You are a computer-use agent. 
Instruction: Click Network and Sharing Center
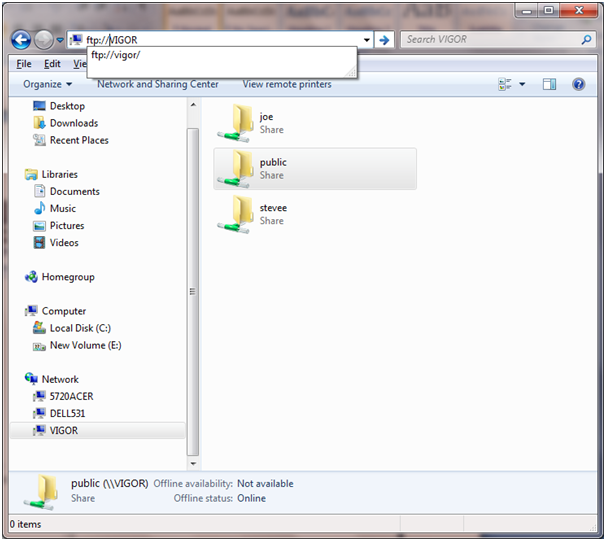(158, 85)
